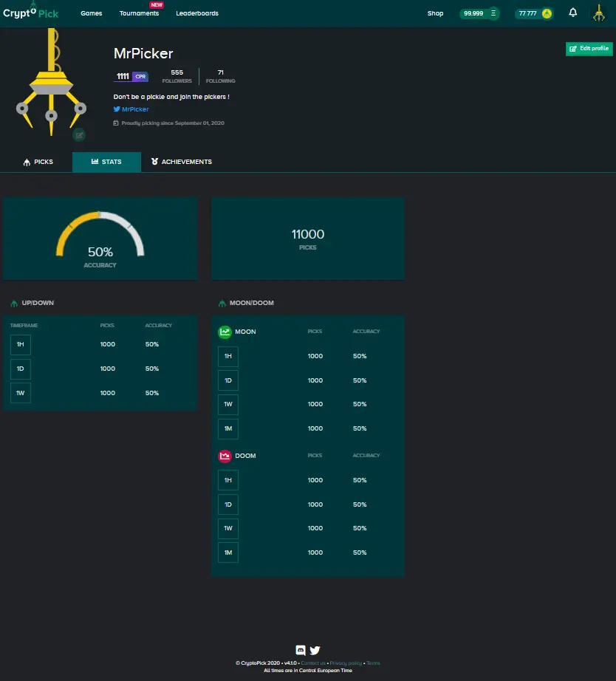616x681 pixels.
Task: Click 1000 picks value in DOOM 1W row
Action: 315,529
